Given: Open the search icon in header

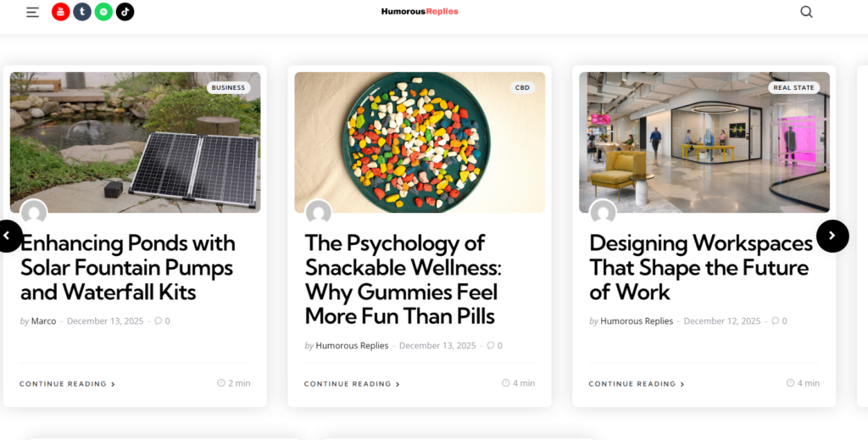Looking at the screenshot, I should [x=806, y=12].
